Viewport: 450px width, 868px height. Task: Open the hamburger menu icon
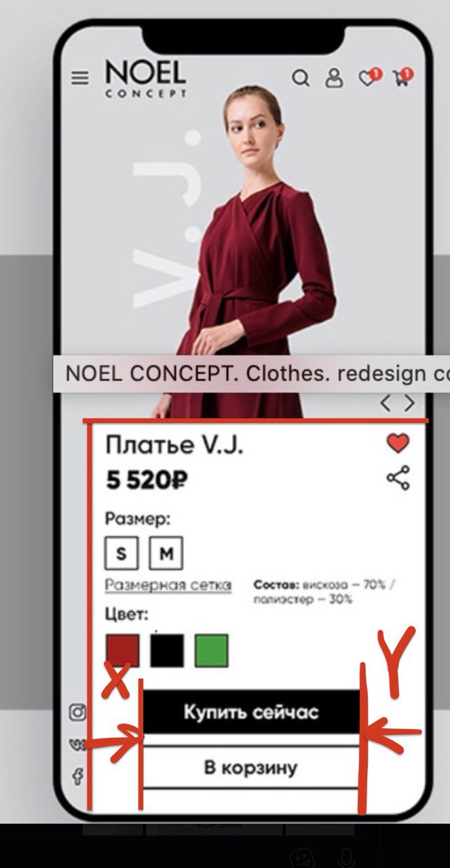(x=80, y=79)
